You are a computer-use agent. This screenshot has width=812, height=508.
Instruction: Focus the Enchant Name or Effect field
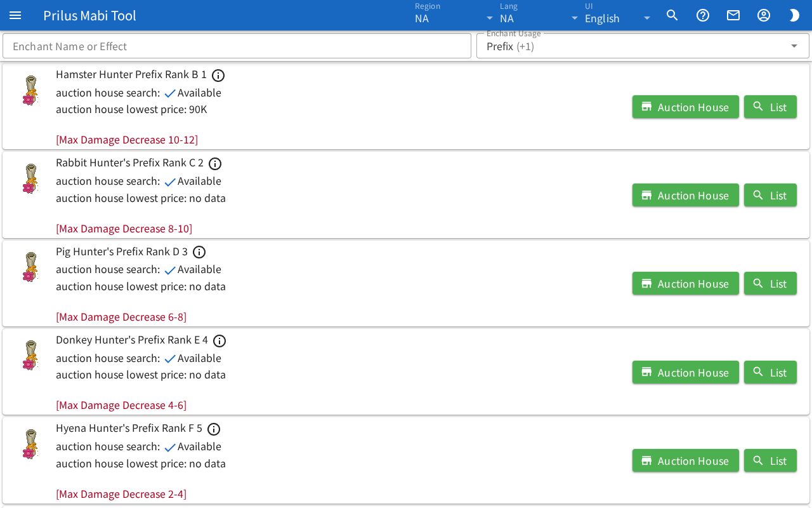pyautogui.click(x=237, y=46)
